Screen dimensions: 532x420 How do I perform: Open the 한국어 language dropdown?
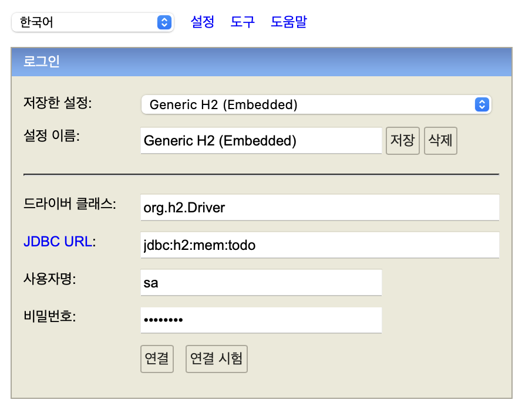[x=93, y=22]
